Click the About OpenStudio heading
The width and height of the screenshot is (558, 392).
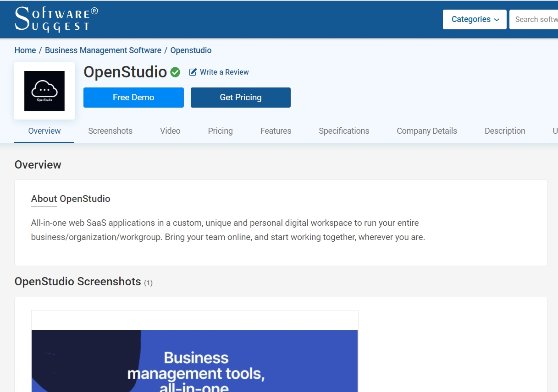71,199
